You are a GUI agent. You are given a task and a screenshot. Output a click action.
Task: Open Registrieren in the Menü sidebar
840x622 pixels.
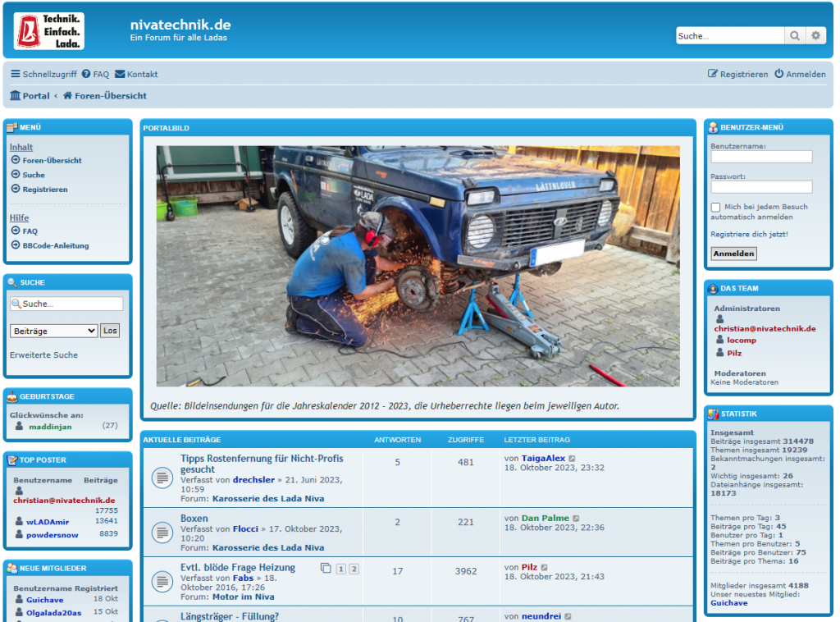point(45,189)
